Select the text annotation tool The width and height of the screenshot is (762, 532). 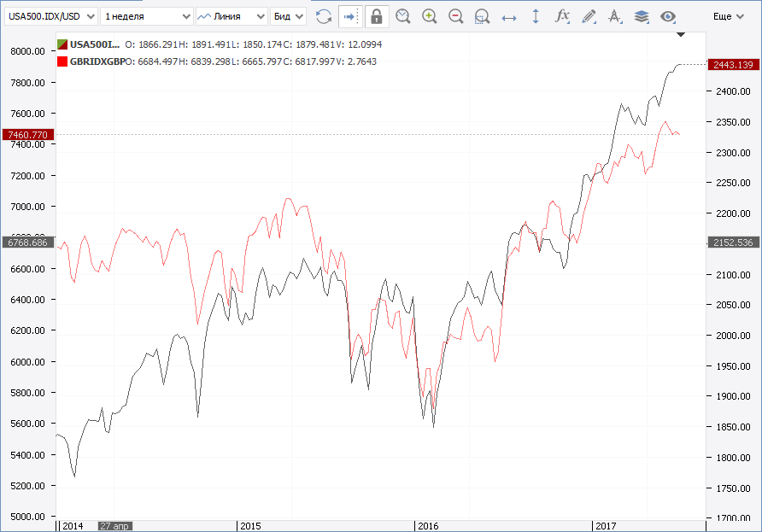615,16
